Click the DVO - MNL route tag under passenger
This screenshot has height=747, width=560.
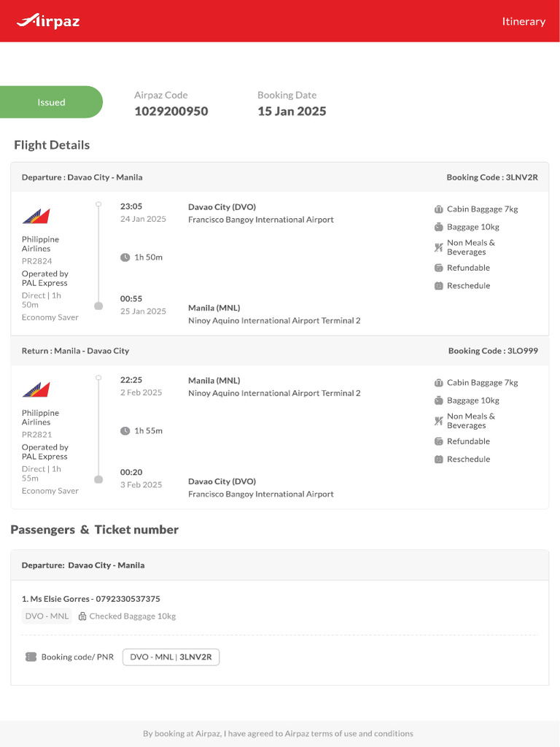(47, 616)
